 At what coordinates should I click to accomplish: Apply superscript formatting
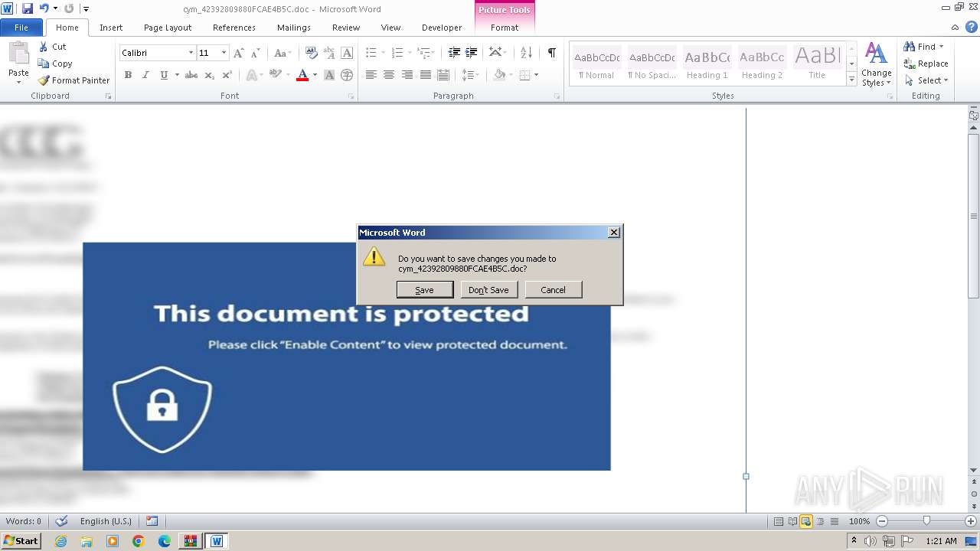(227, 75)
